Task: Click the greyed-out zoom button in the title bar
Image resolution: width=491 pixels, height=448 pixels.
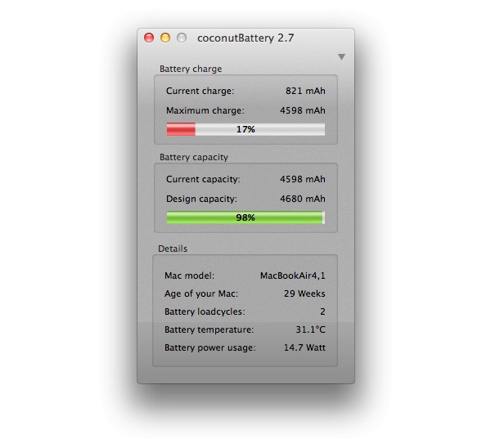Action: 182,38
